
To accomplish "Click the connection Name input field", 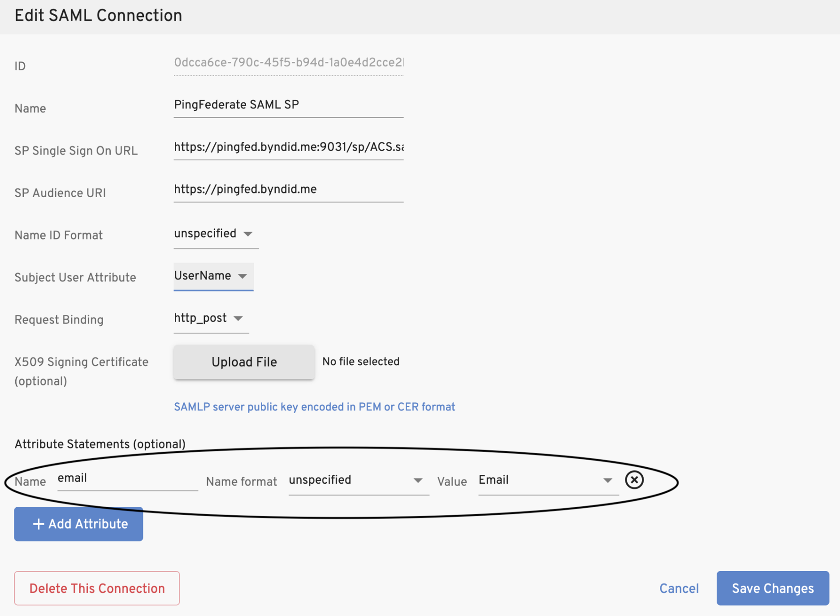I will tap(288, 105).
